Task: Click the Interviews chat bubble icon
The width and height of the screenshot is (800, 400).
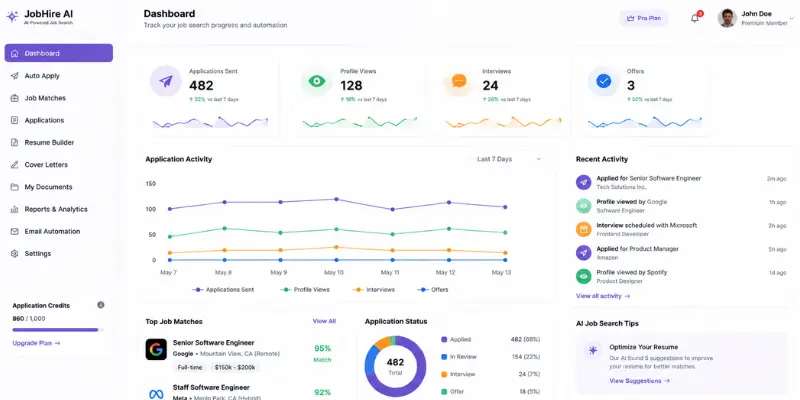Action: click(x=459, y=81)
